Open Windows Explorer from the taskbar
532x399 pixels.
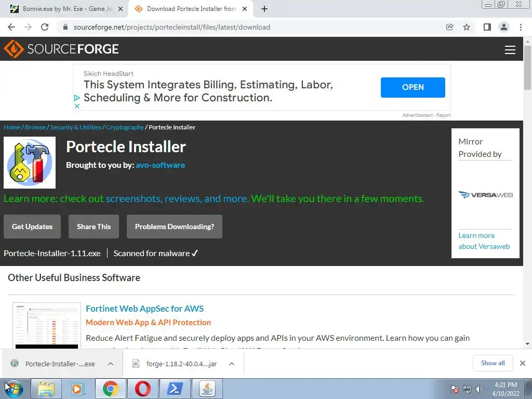pos(46,389)
